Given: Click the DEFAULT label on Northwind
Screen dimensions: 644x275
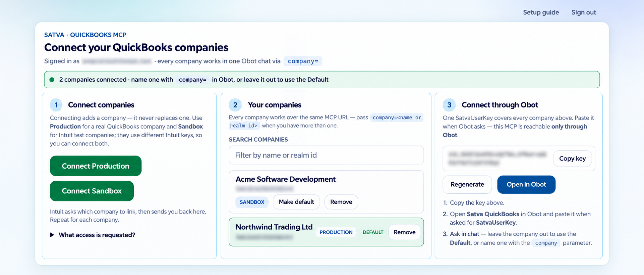Looking at the screenshot, I should [x=373, y=232].
